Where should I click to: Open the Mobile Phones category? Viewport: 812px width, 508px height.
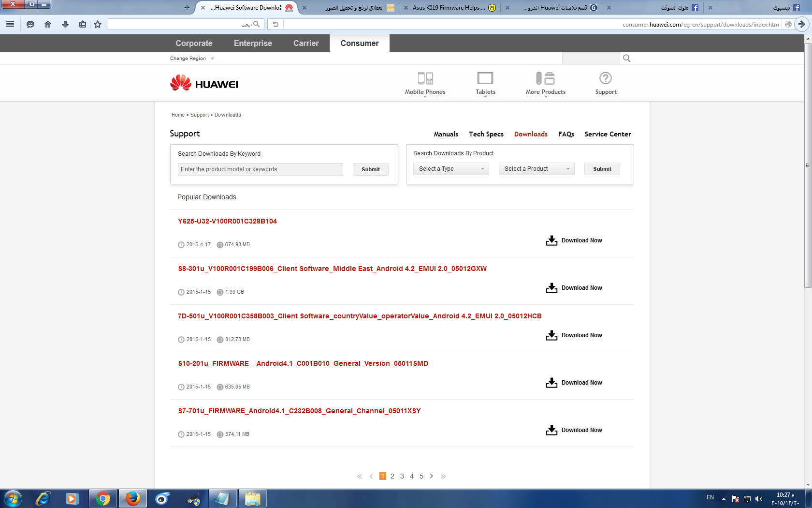point(425,84)
